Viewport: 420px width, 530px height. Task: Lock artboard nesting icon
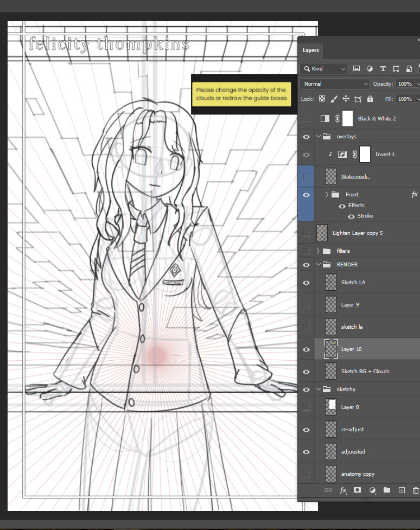[x=358, y=99]
